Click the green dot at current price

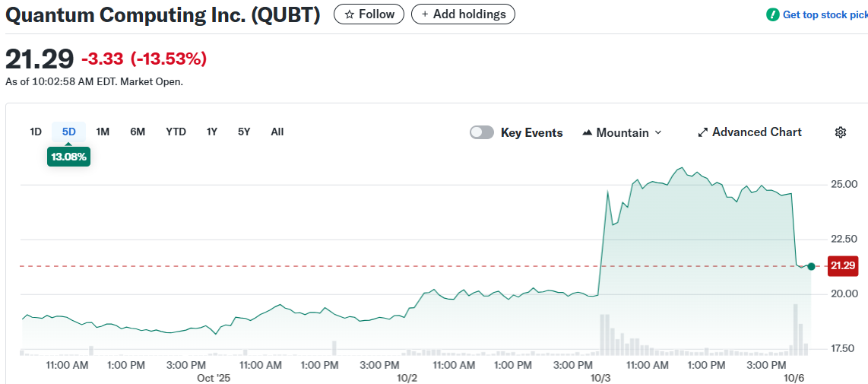pyautogui.click(x=811, y=266)
